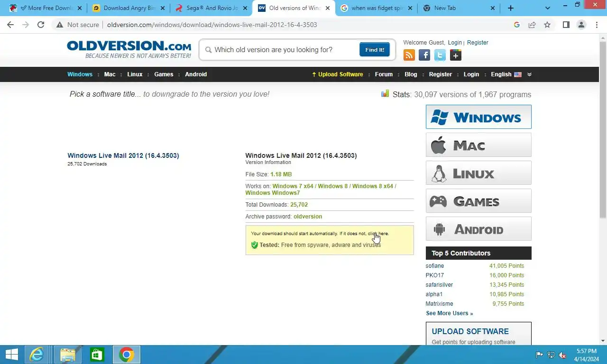Screen dimensions: 607x364
Task: Launch Internet Explorer from taskbar
Action: pyautogui.click(x=37, y=355)
